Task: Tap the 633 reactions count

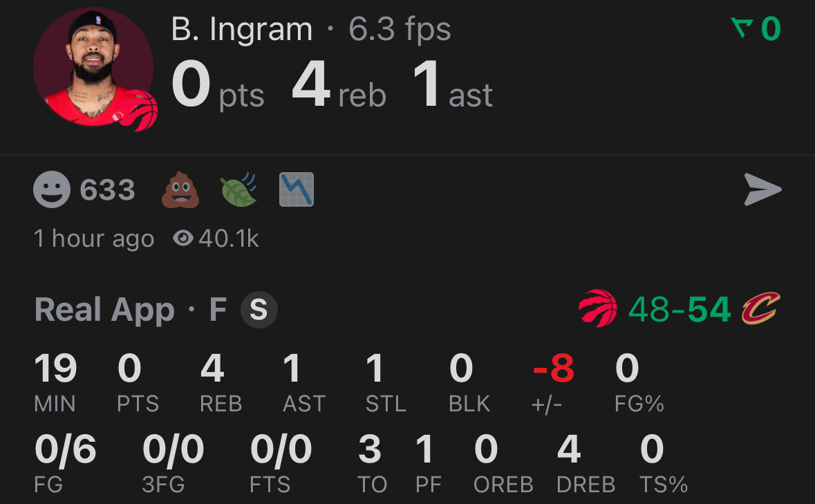Action: tap(107, 190)
